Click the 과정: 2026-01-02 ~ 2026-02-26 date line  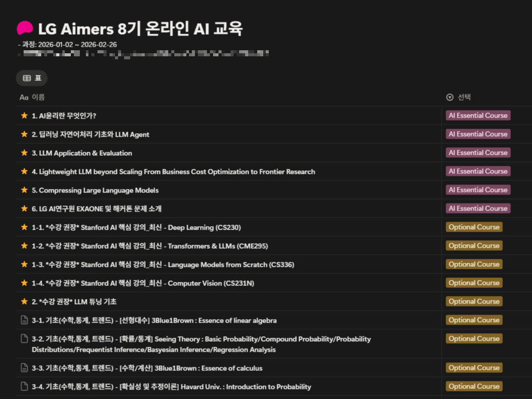[67, 45]
